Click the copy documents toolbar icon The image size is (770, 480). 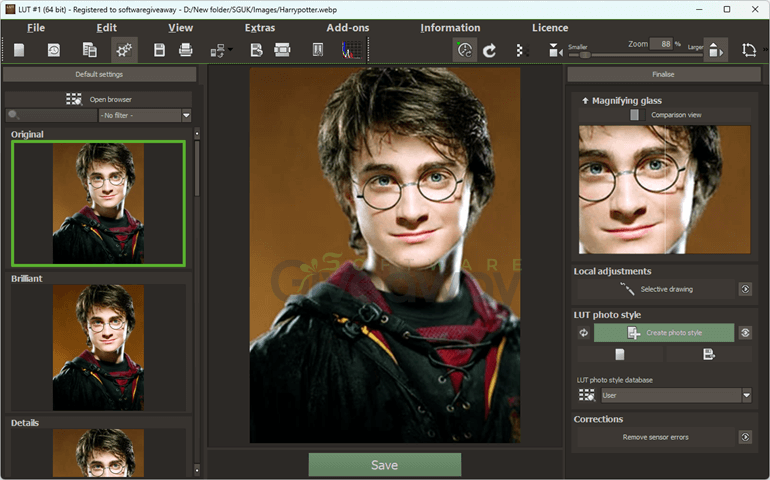[x=89, y=50]
